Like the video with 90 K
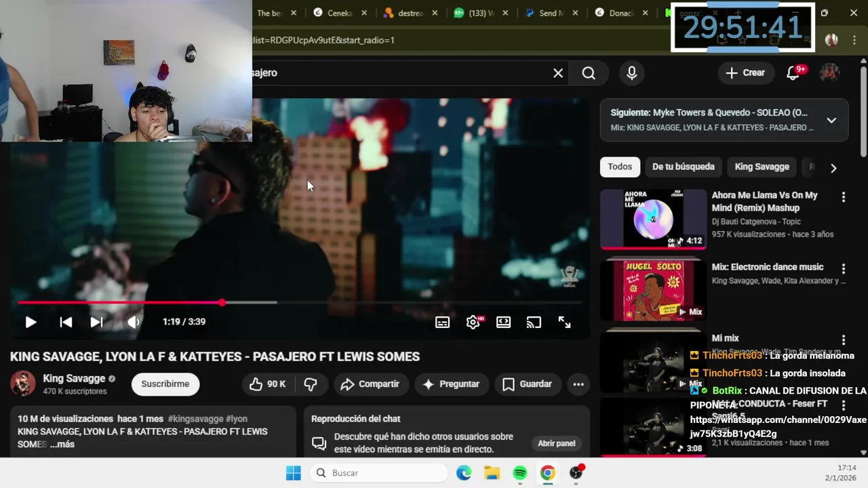Image resolution: width=868 pixels, height=488 pixels. [267, 384]
